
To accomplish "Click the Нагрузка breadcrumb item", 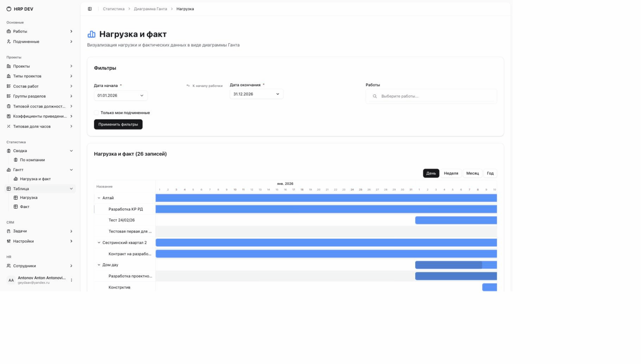I will point(185,9).
